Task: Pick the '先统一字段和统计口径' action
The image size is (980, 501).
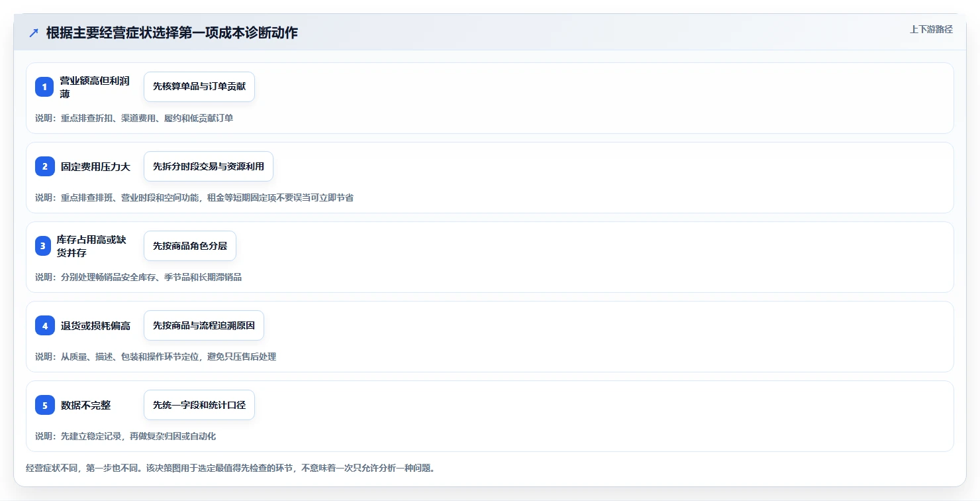Action: [x=199, y=405]
